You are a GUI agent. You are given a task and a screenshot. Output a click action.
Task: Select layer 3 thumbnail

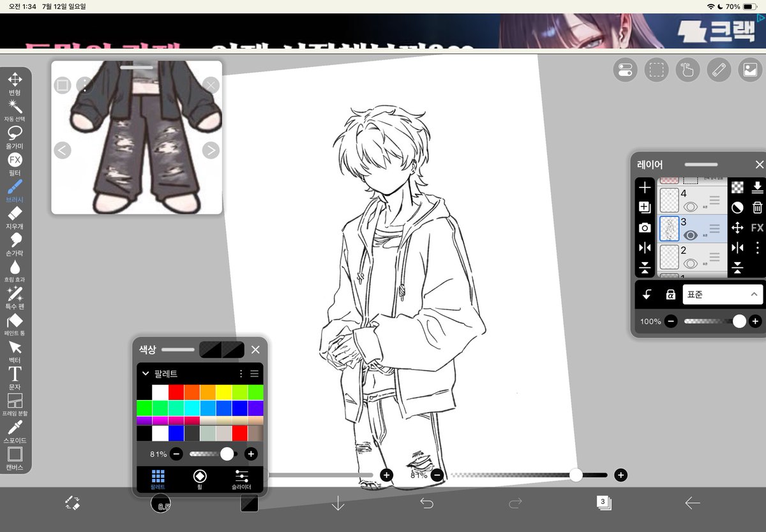pos(669,228)
